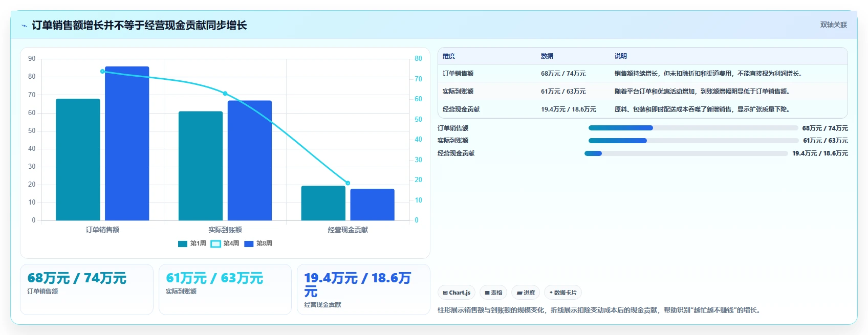This screenshot has width=868, height=335.
Task: Click the 第8周 bar for 订单销售额
Action: pos(127,143)
